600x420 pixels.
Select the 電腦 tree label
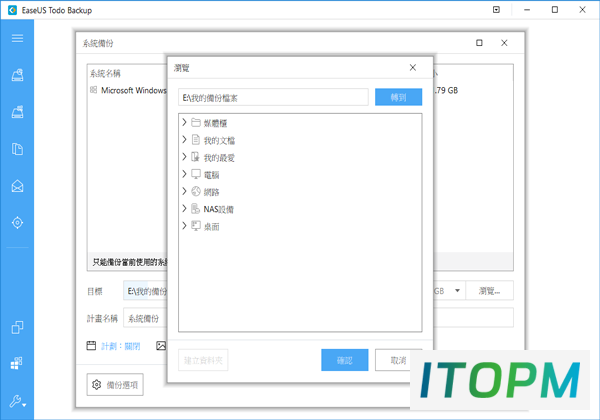(212, 175)
